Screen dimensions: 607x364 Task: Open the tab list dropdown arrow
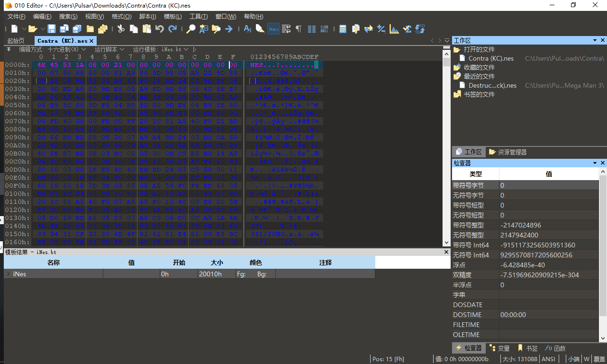click(x=447, y=41)
